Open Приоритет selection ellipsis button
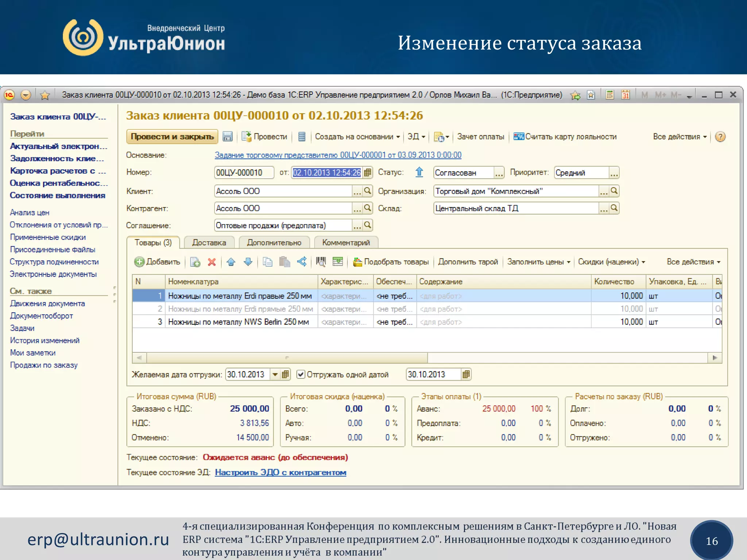Image resolution: width=747 pixels, height=560 pixels. [614, 172]
